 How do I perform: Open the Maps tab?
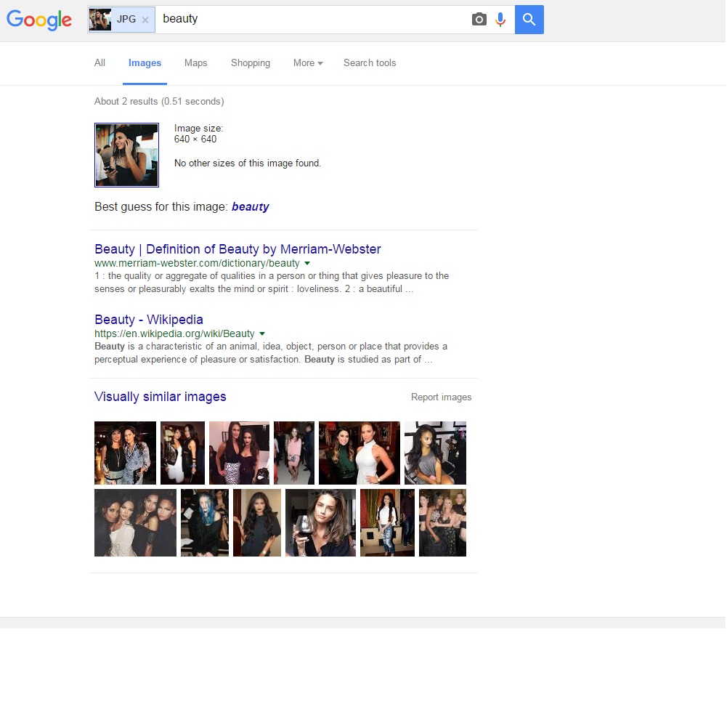(196, 62)
